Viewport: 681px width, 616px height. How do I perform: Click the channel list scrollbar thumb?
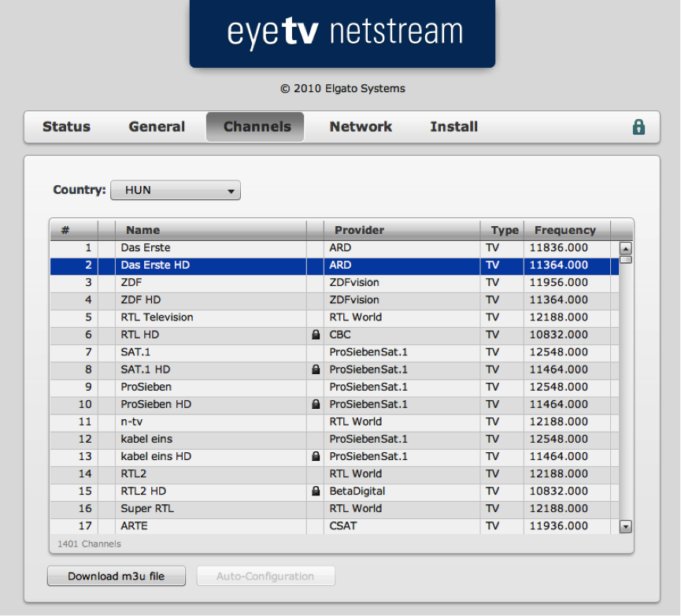(625, 260)
